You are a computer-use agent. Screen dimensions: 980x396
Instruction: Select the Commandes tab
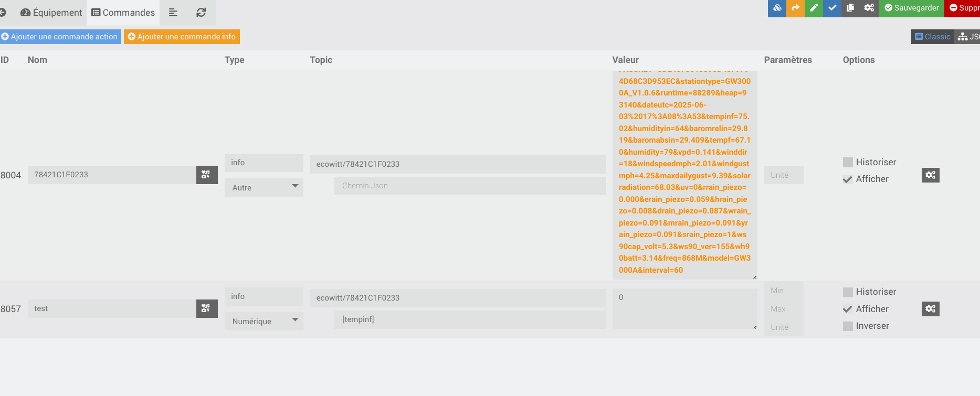(123, 13)
